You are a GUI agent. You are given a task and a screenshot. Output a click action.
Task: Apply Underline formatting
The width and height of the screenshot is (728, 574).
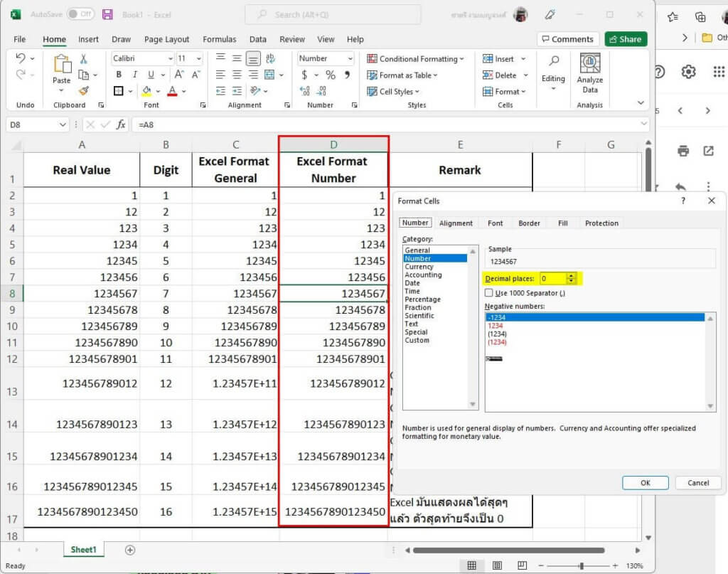151,74
